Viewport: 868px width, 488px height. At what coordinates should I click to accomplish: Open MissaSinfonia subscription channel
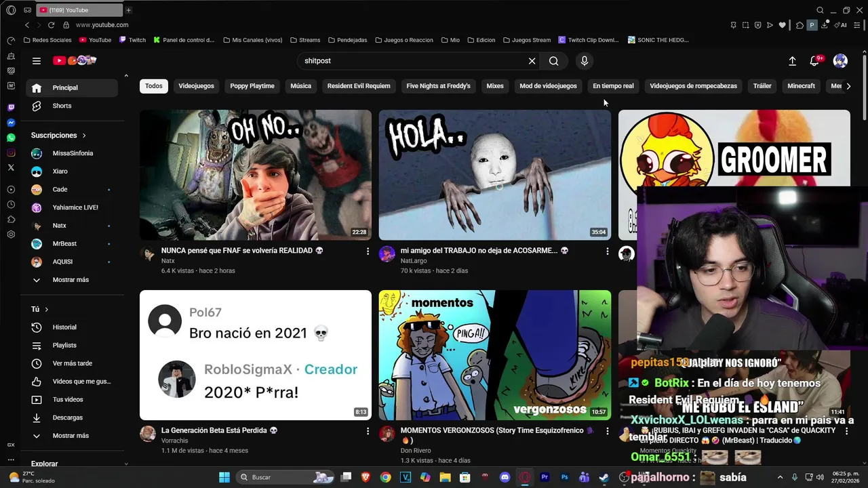click(x=72, y=153)
